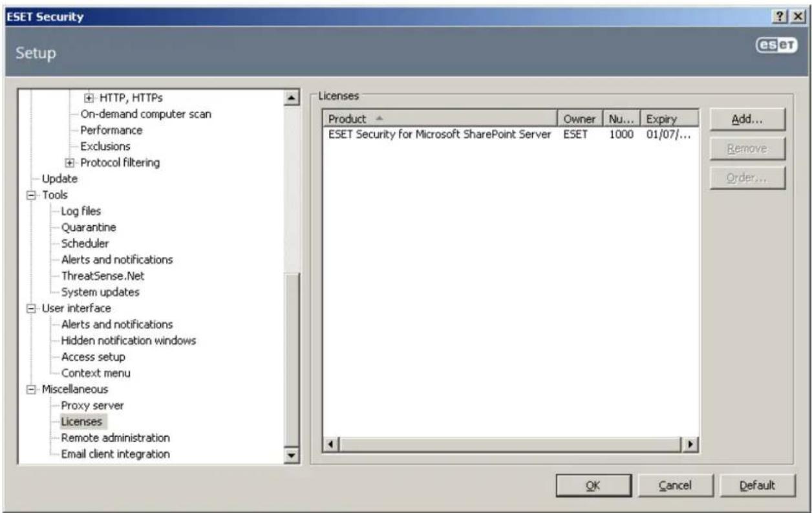Open Hidden notification windows
This screenshot has width=812, height=513.
pos(129,340)
